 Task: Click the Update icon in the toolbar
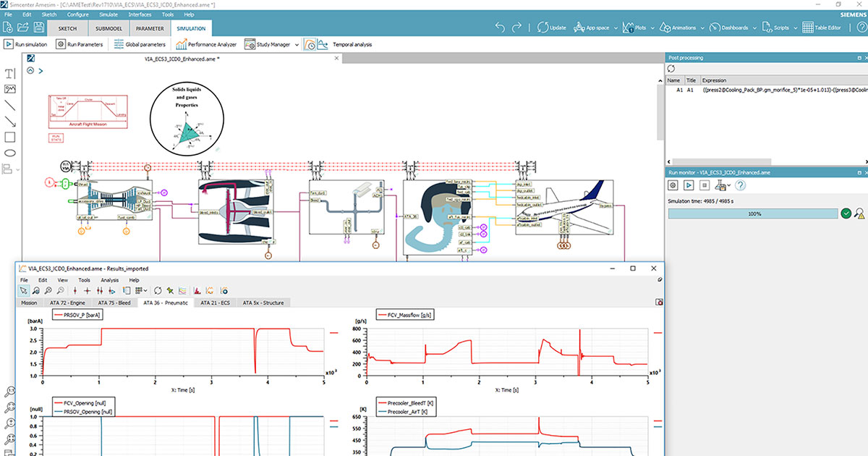pos(542,27)
